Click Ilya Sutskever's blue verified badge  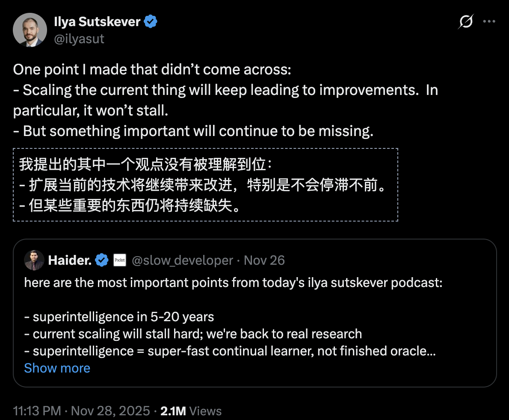tap(150, 21)
